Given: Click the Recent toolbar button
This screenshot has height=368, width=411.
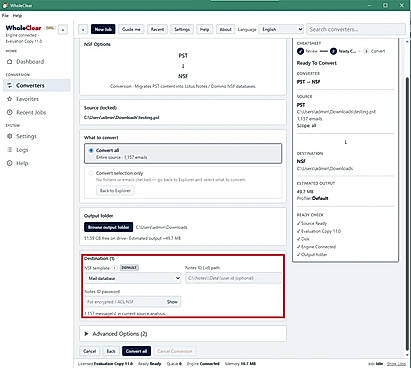Looking at the screenshot, I should coord(157,29).
